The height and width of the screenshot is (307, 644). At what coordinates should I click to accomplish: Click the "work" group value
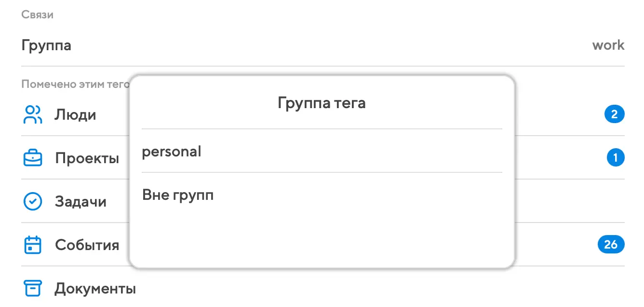click(x=608, y=46)
